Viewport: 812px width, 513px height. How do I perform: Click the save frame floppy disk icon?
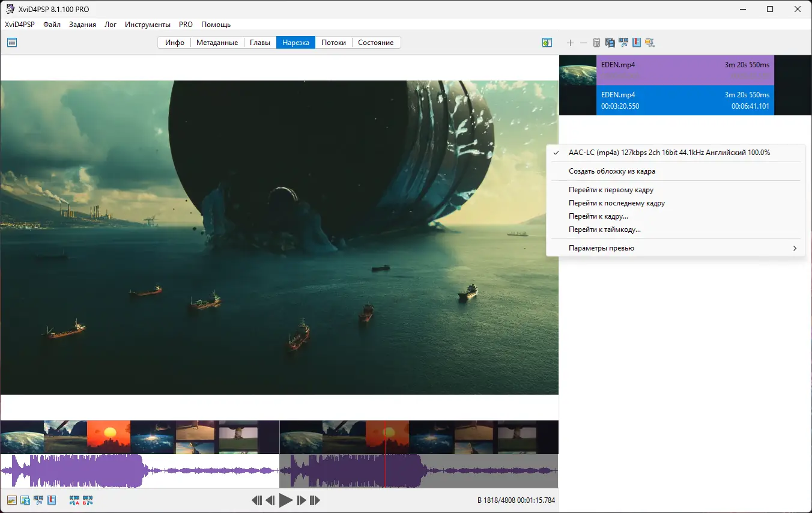pos(25,500)
